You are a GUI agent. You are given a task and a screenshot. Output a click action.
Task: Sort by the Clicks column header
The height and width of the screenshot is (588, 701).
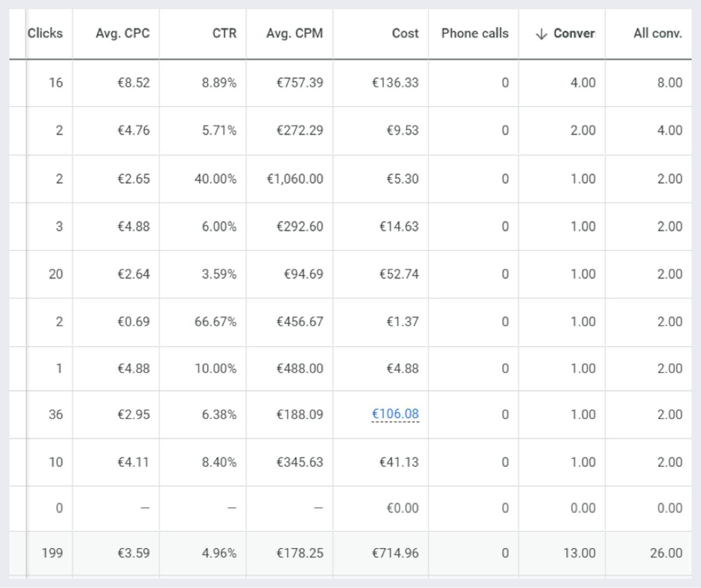45,33
